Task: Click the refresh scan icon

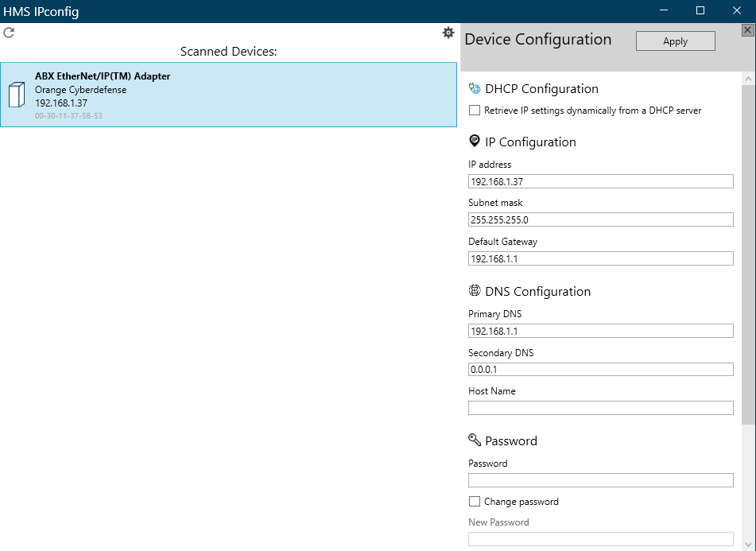Action: 9,33
